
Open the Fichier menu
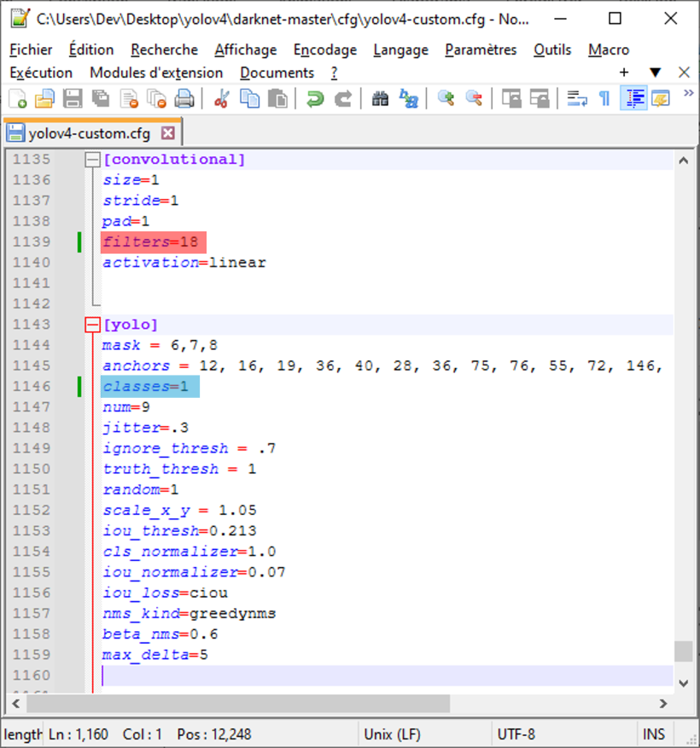(x=31, y=50)
